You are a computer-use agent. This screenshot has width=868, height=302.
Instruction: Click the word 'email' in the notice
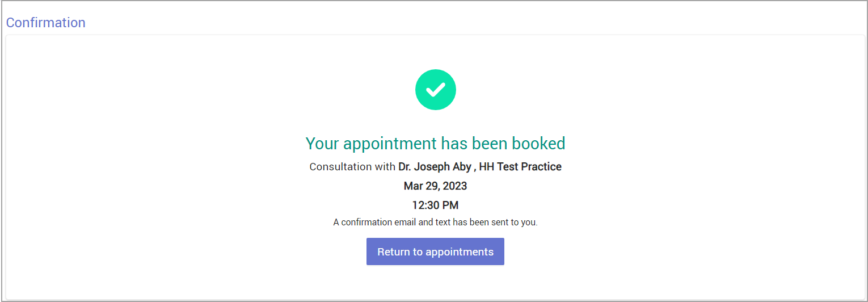coord(405,222)
